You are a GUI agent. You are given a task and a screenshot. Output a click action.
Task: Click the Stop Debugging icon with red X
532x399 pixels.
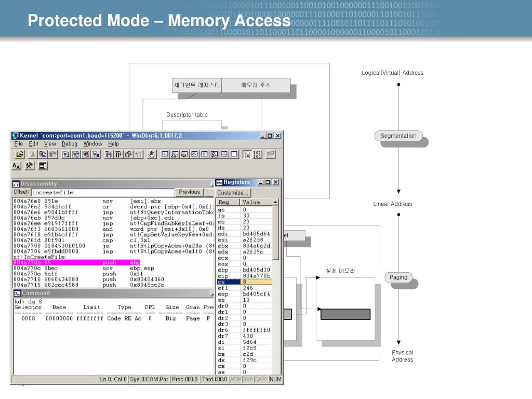(x=86, y=154)
